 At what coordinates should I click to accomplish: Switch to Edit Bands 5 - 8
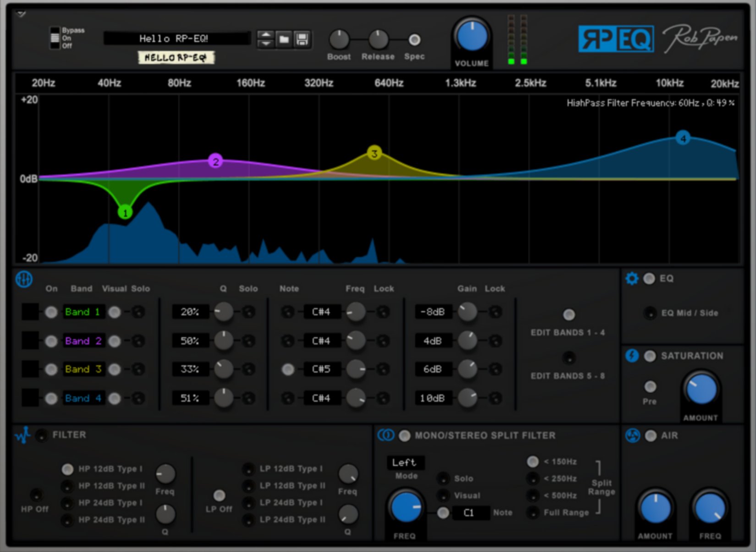[x=569, y=358]
